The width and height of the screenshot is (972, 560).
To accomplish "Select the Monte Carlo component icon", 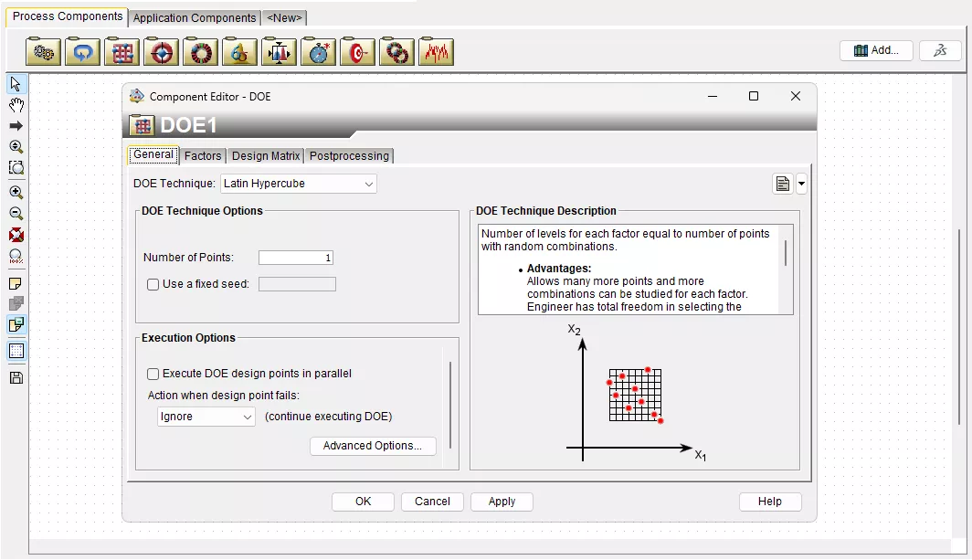I will click(x=201, y=52).
